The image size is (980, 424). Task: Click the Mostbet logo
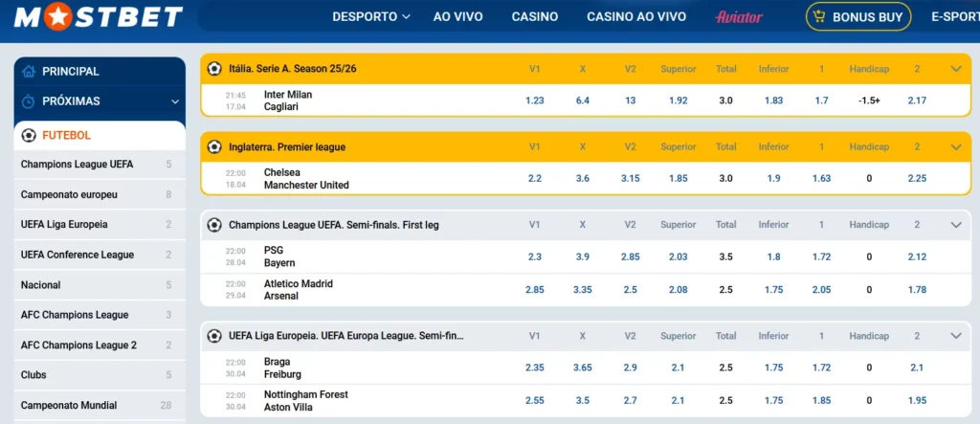pyautogui.click(x=99, y=17)
